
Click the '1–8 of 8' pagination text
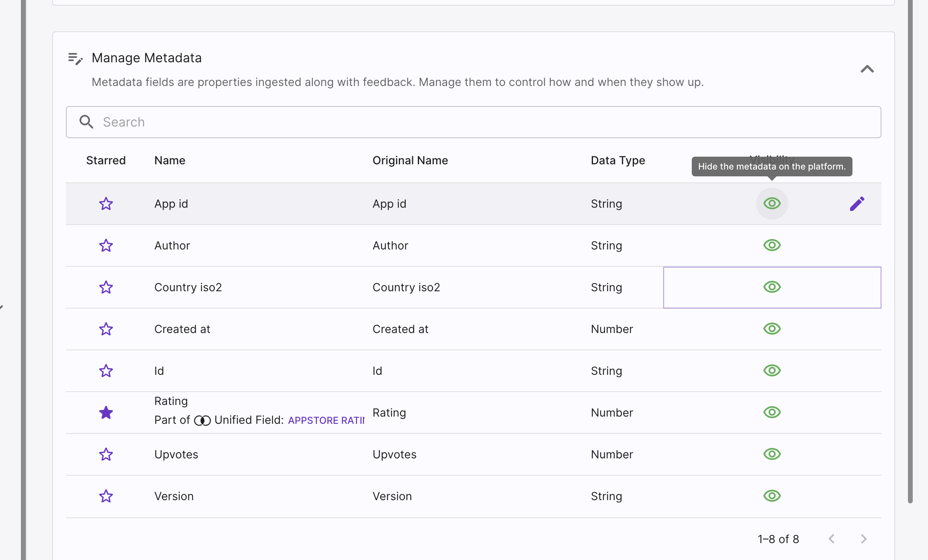tap(778, 539)
